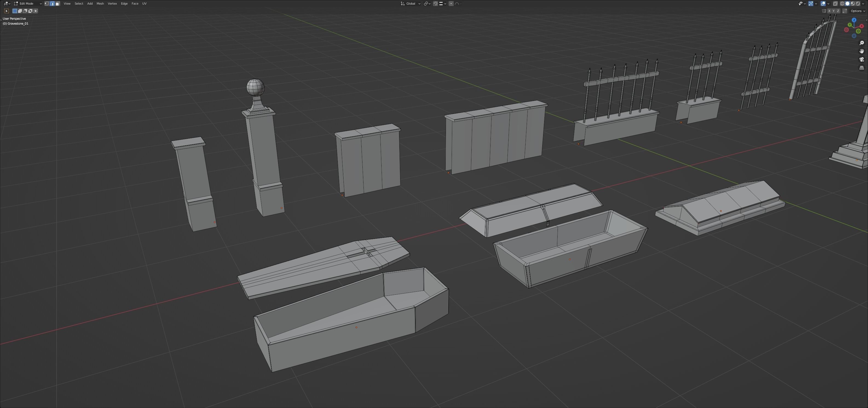
Task: Switch to edge select mode
Action: point(52,3)
